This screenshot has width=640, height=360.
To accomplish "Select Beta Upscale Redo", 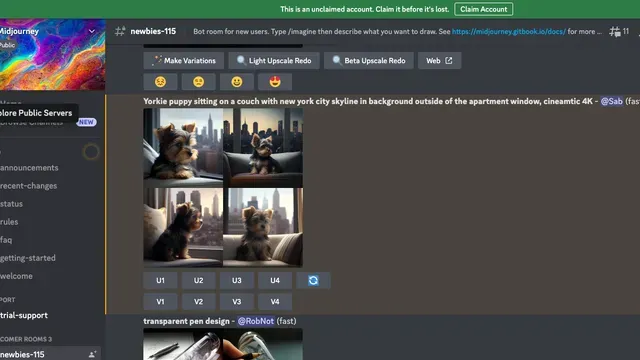I will pyautogui.click(x=369, y=60).
